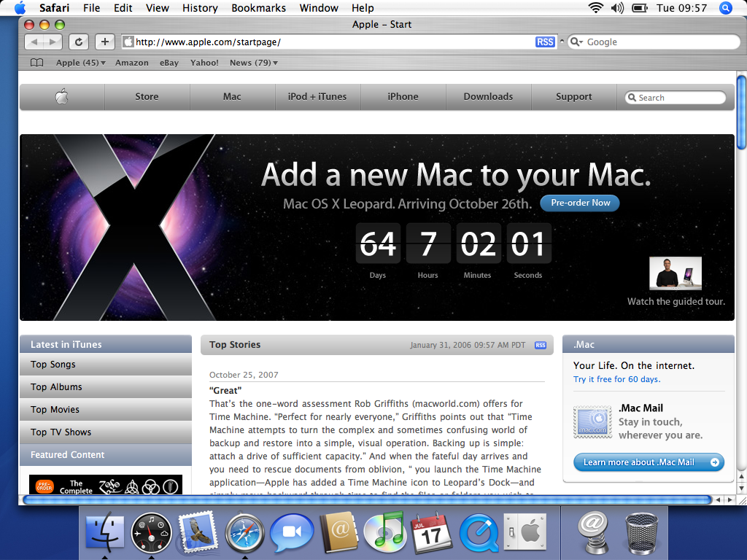Launch iTunes from the Dock

pos(385,532)
